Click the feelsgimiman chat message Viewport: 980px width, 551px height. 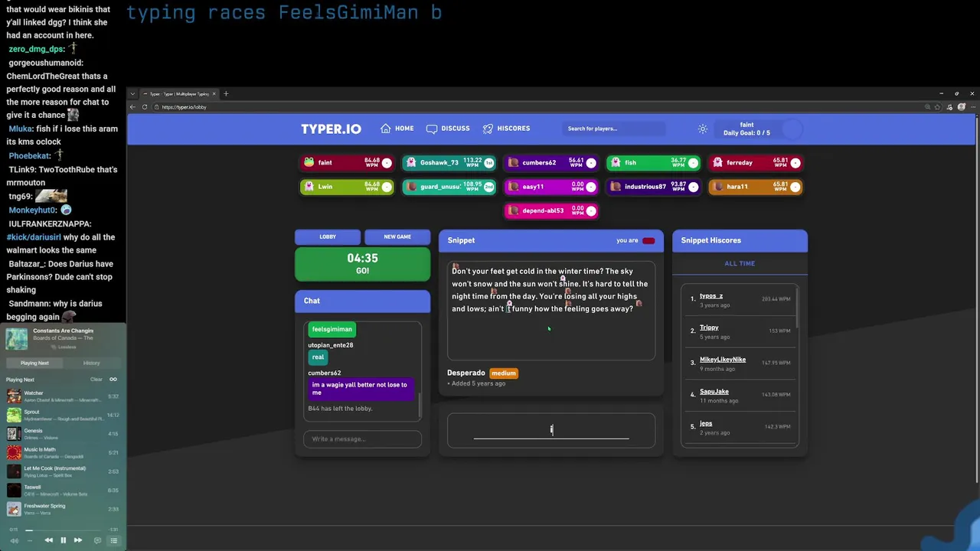(x=332, y=329)
